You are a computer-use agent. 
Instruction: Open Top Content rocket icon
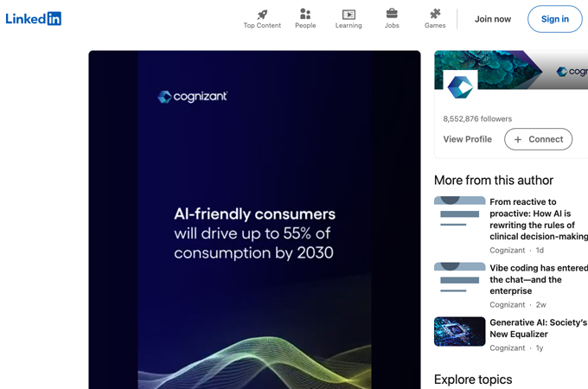click(262, 15)
